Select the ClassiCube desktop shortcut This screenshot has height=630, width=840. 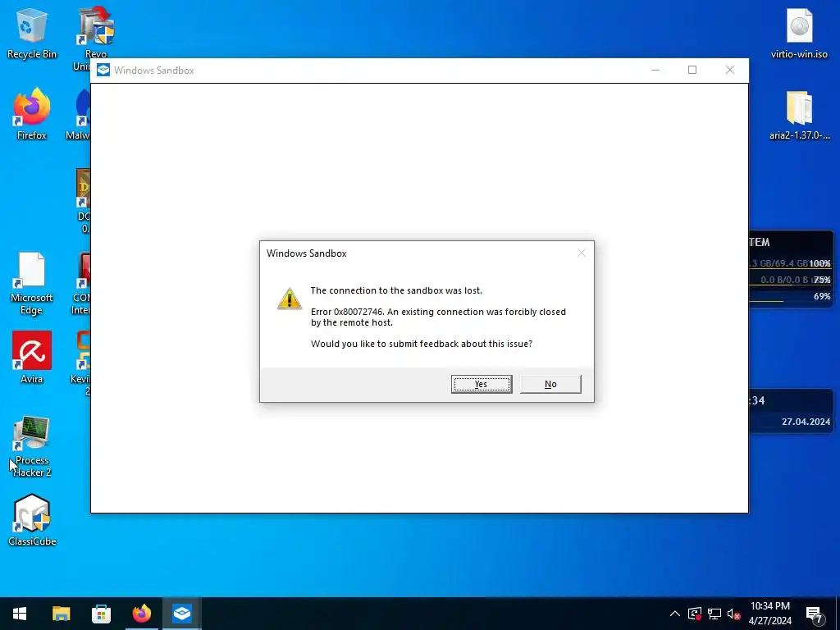[32, 519]
